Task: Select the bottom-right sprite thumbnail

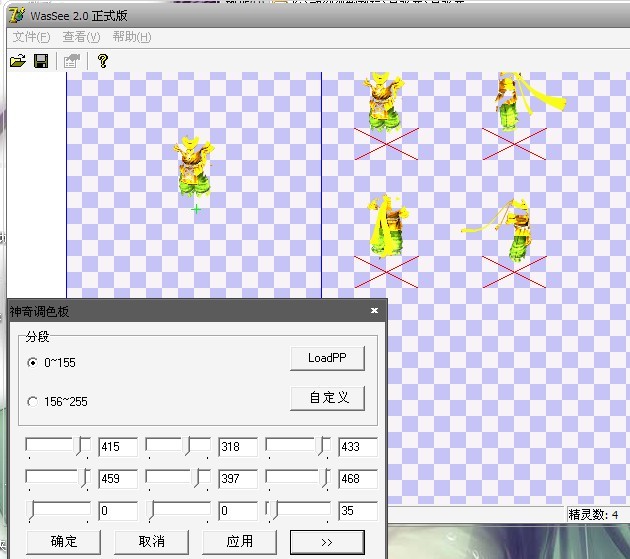Action: [498, 230]
